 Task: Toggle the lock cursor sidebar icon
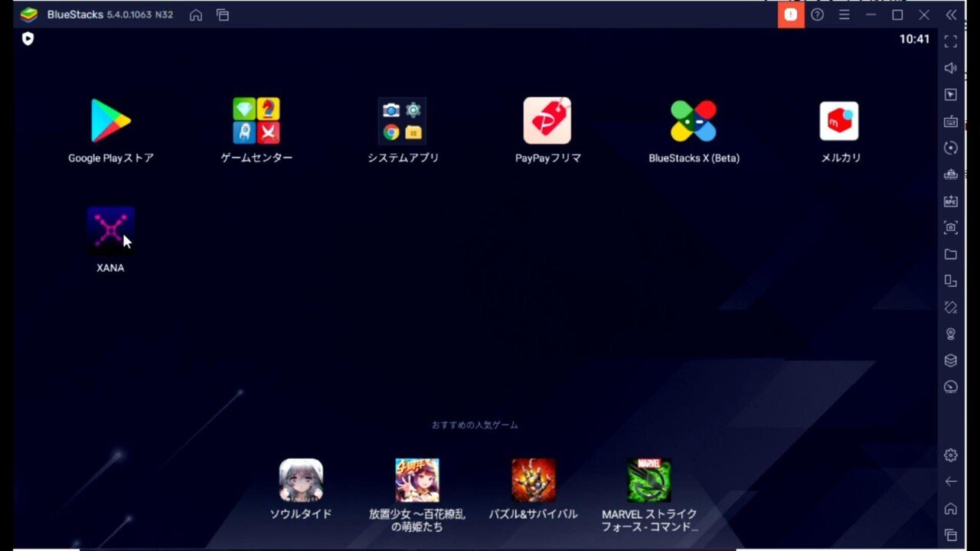pos(951,95)
